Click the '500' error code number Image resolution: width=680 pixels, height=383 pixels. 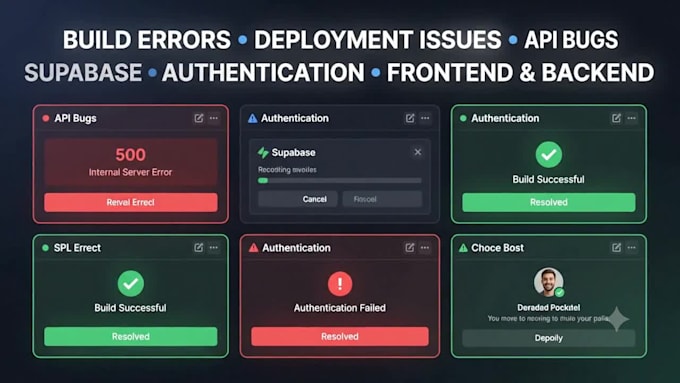pos(131,155)
